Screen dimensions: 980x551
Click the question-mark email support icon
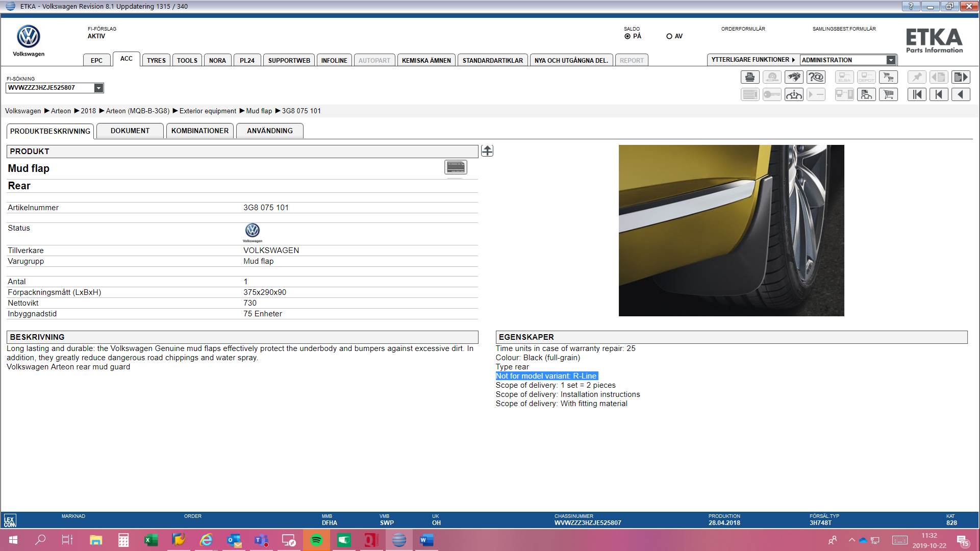pyautogui.click(x=816, y=78)
